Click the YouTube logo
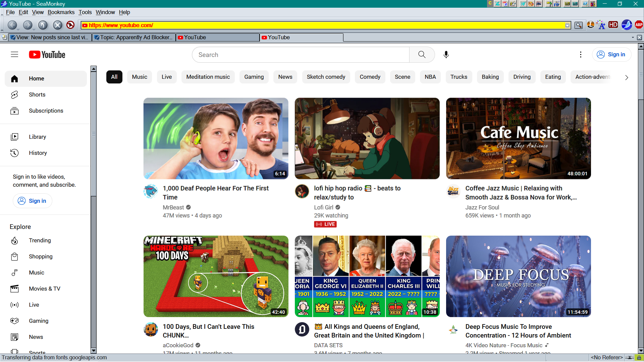Screen dimensions: 644x362 coord(47,55)
